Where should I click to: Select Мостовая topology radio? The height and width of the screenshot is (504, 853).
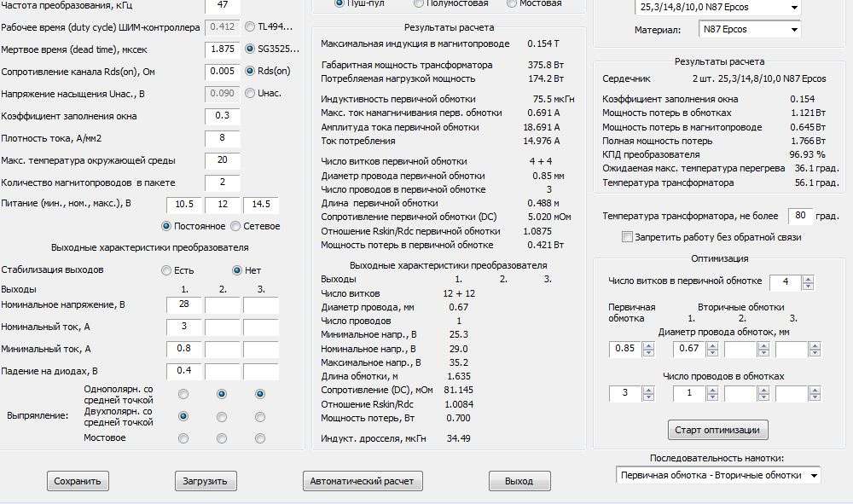click(x=511, y=3)
